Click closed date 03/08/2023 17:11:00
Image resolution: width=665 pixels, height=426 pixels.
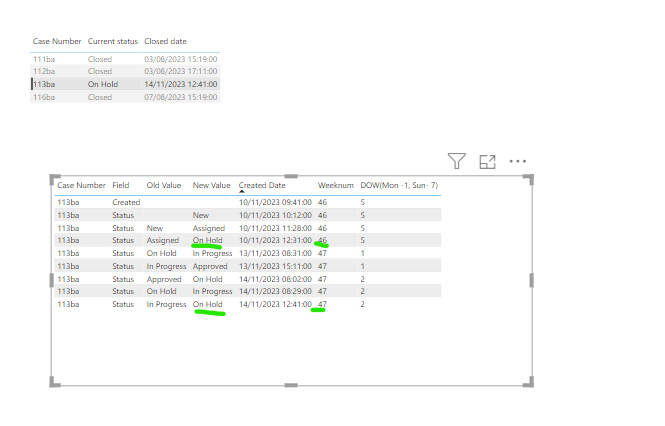pyautogui.click(x=180, y=71)
